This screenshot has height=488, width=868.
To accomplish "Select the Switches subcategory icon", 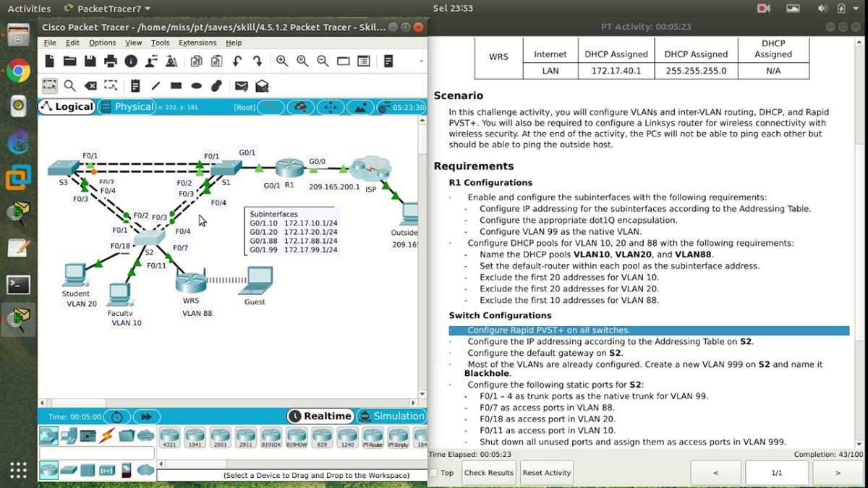I will (68, 470).
